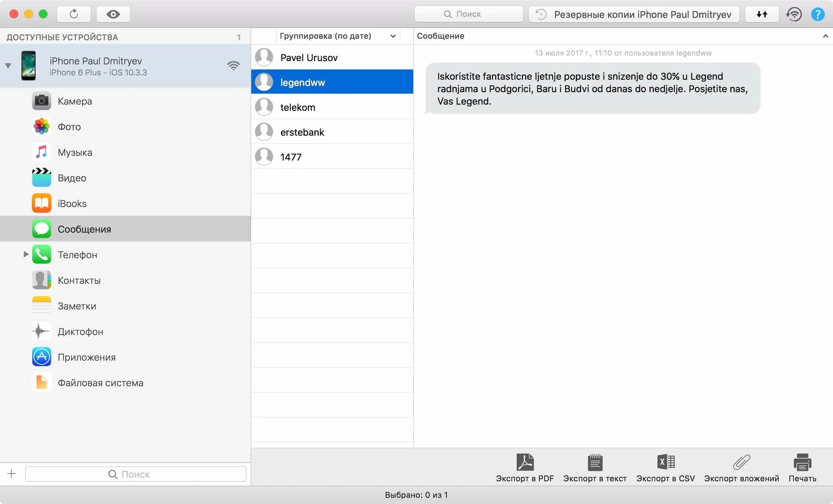Click the plus button at the sidebar bottom

(x=11, y=474)
